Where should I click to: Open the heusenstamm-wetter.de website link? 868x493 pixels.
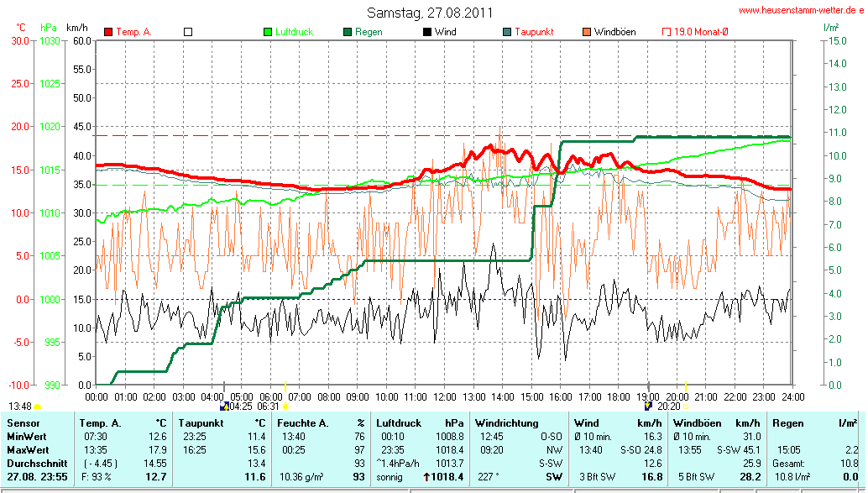(x=802, y=10)
